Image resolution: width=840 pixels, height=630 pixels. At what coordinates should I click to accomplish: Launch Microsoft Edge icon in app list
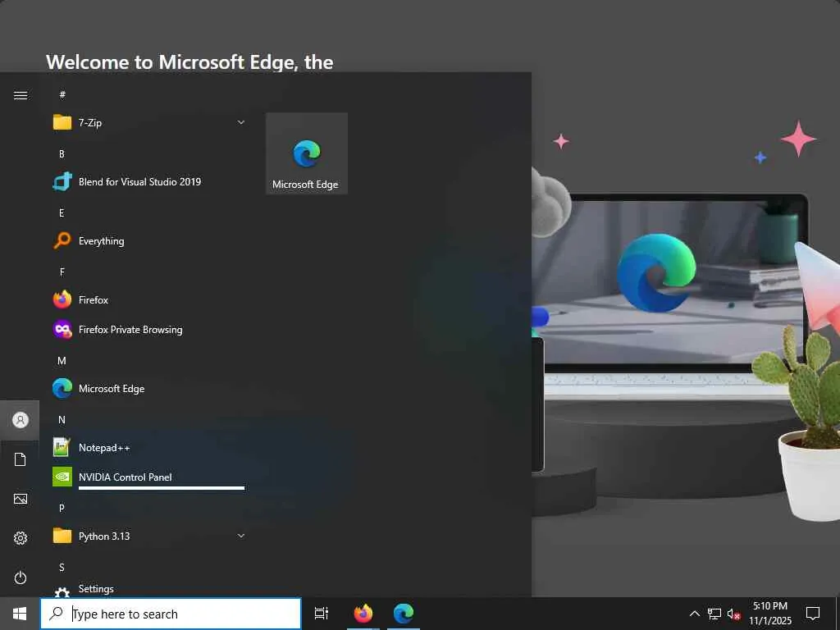pyautogui.click(x=62, y=388)
